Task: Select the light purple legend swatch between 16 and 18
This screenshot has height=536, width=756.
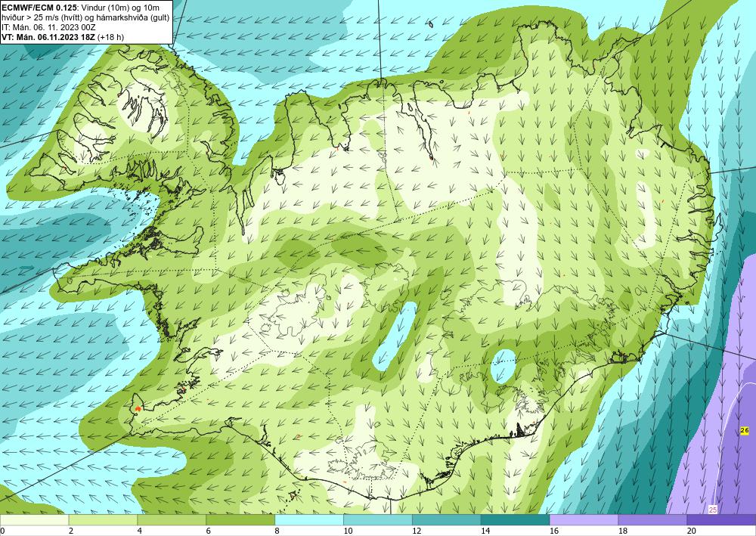Action: pos(584,519)
